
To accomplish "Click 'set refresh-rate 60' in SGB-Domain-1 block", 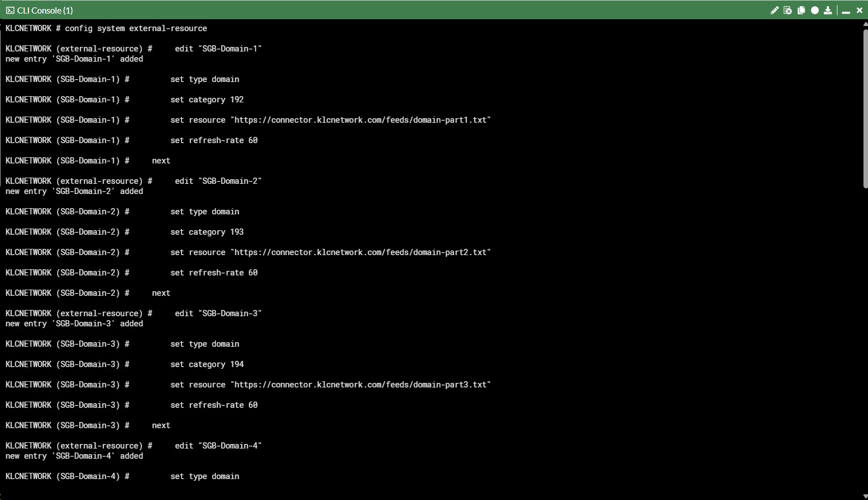I will (214, 140).
